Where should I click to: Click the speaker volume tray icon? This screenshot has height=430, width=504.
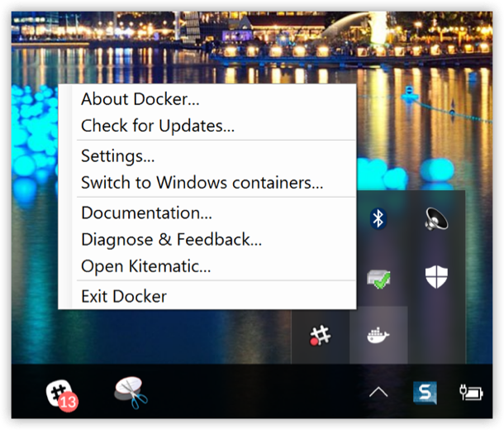pos(436,218)
